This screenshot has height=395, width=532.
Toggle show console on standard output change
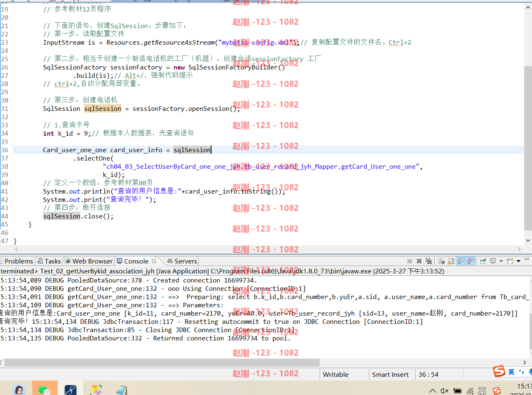coord(461,261)
